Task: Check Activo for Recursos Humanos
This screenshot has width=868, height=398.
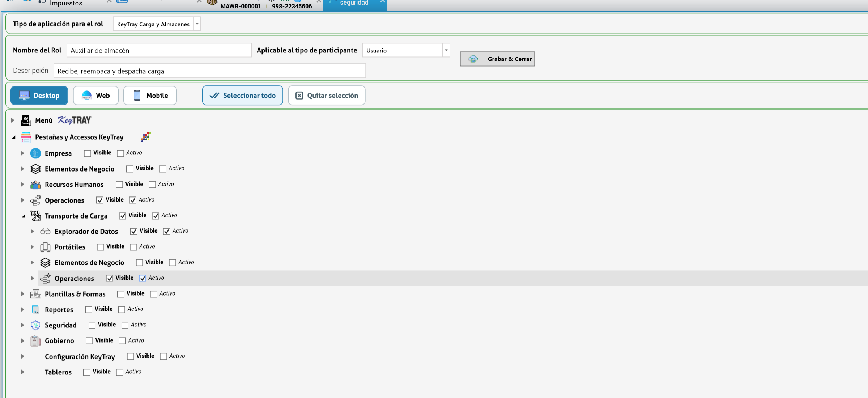Action: 152,185
